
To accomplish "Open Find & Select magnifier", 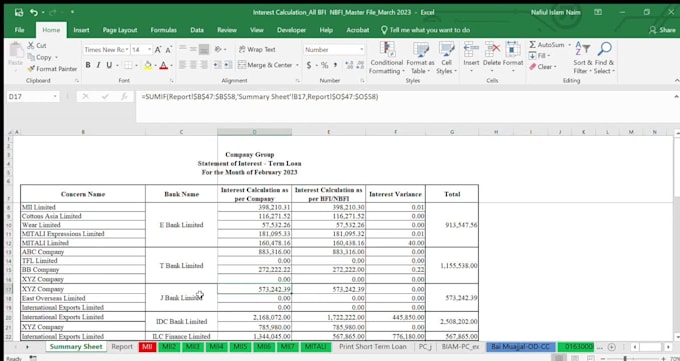I will tap(604, 58).
